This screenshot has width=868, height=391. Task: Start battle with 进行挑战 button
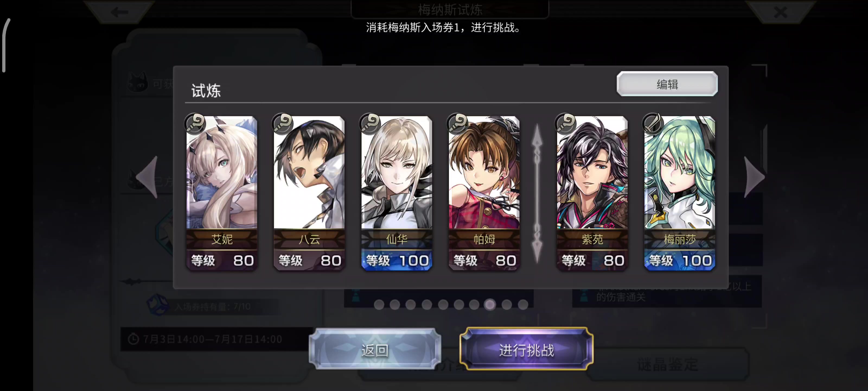tap(526, 350)
